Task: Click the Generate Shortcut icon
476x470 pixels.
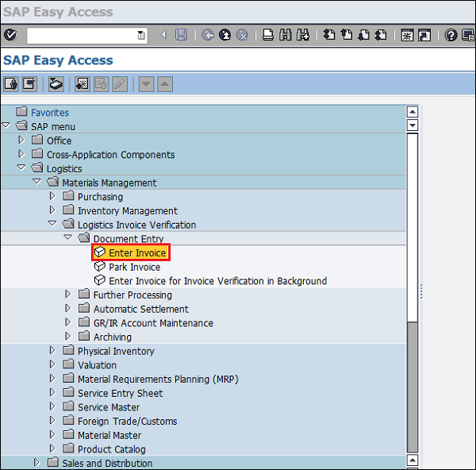Action: pyautogui.click(x=424, y=35)
